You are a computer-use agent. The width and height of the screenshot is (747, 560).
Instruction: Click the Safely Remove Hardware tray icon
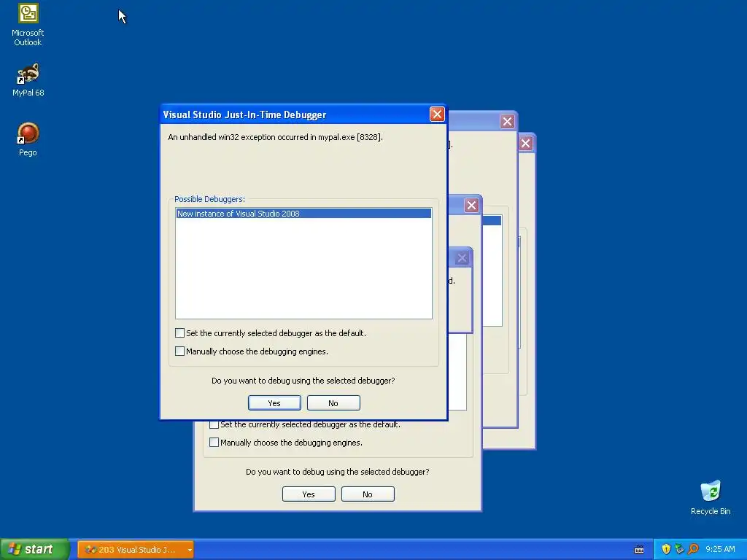point(679,549)
